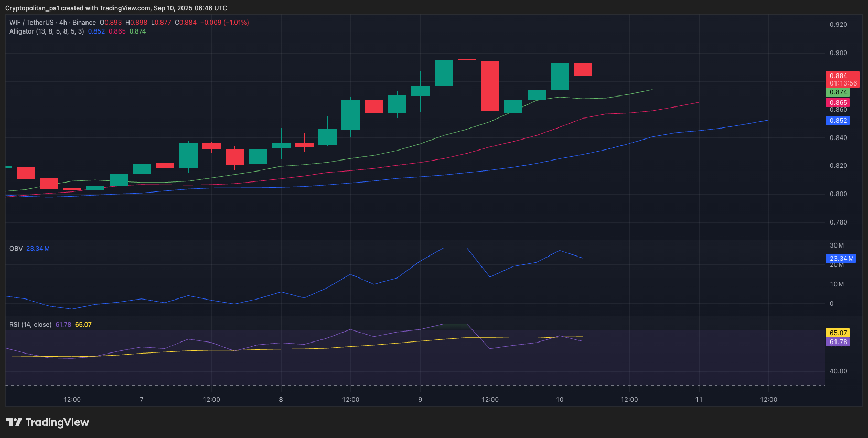This screenshot has height=438, width=868.
Task: Click the blue 0.852 Alligator price tag
Action: click(x=838, y=121)
